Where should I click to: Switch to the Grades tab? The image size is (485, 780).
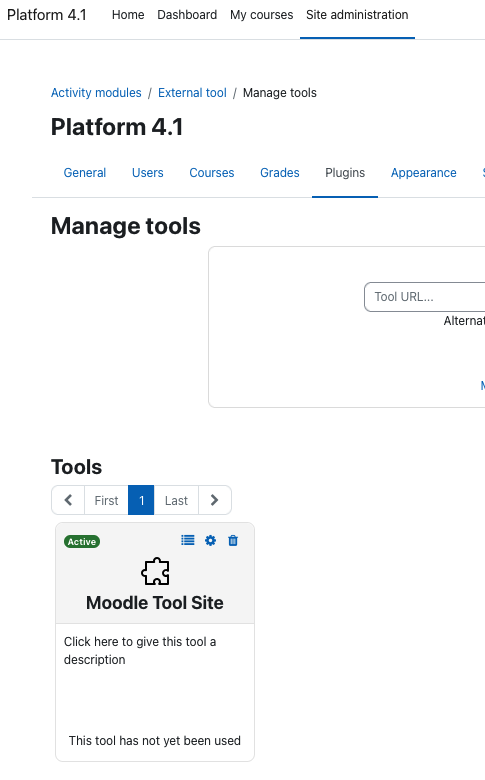point(280,173)
